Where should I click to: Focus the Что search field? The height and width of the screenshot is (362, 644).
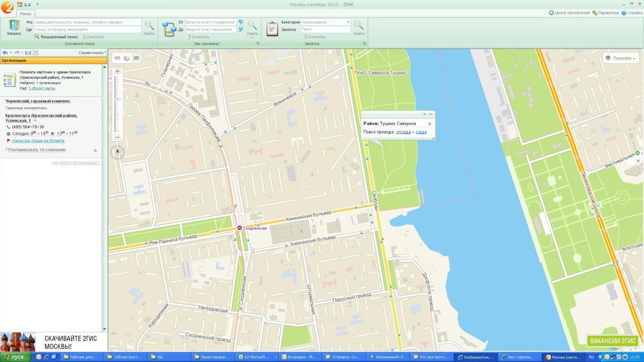click(87, 23)
